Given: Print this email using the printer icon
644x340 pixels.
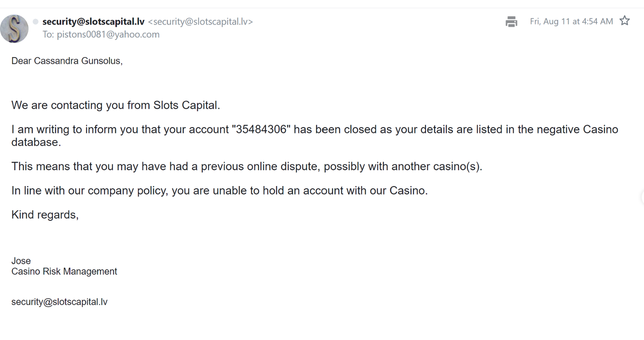Looking at the screenshot, I should [x=511, y=21].
